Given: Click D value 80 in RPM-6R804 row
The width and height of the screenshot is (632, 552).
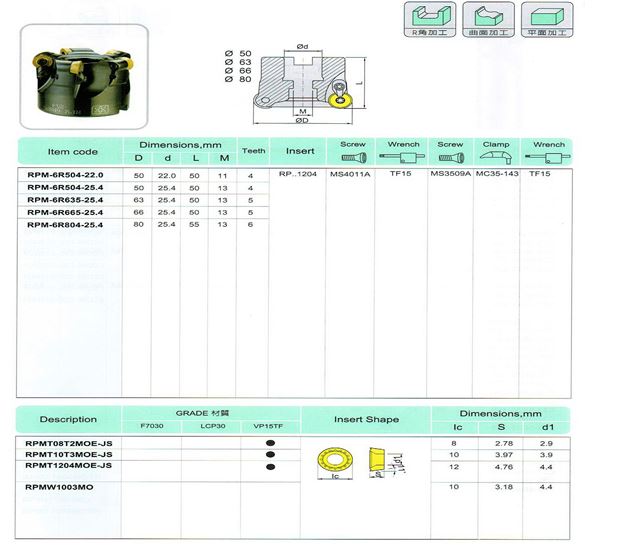Looking at the screenshot, I should coord(139,224).
